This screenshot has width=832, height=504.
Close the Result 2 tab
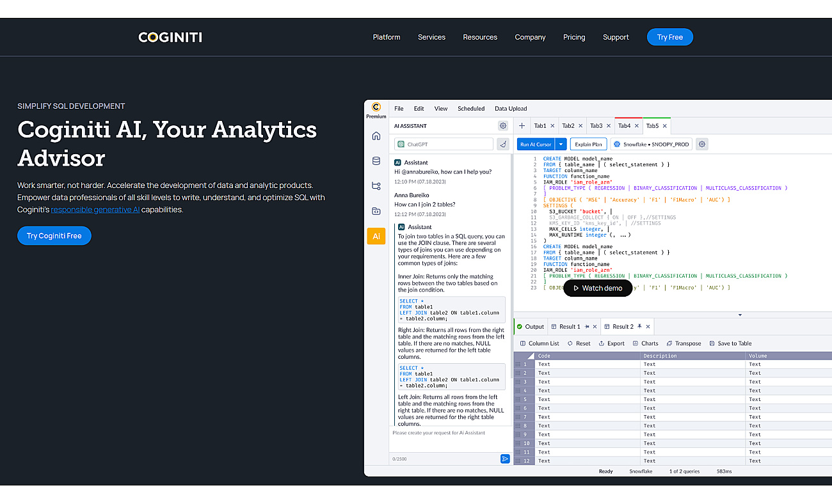[x=648, y=327]
